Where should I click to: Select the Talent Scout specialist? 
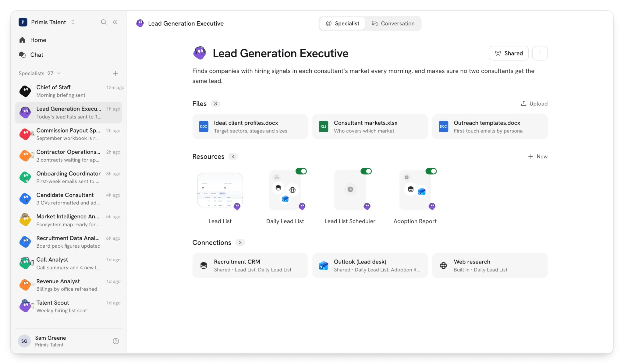click(x=69, y=306)
